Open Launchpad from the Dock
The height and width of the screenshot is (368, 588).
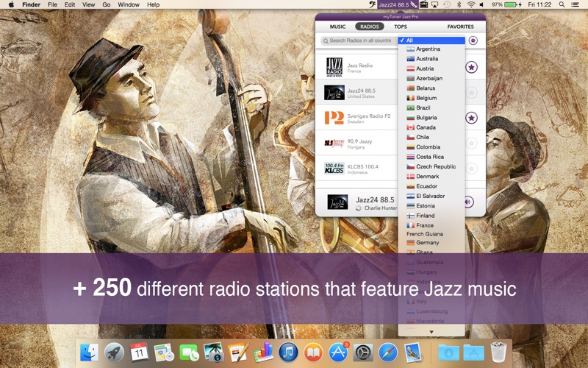point(114,353)
